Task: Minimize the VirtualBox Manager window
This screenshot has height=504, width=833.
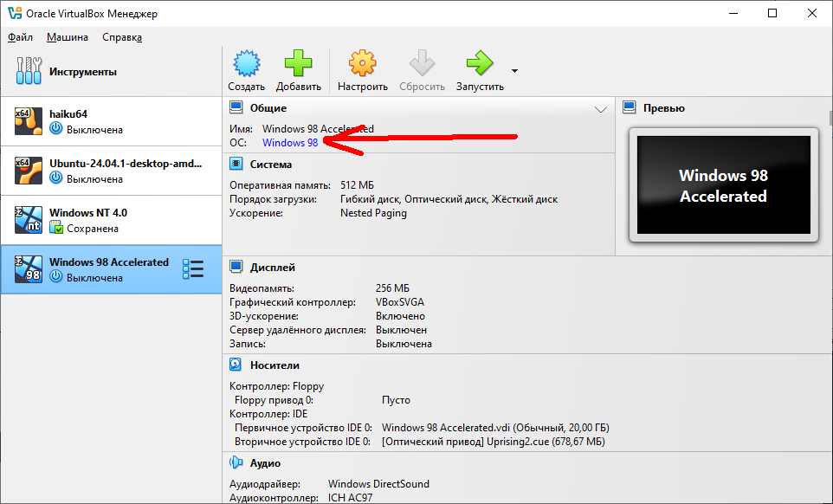Action: tap(733, 13)
